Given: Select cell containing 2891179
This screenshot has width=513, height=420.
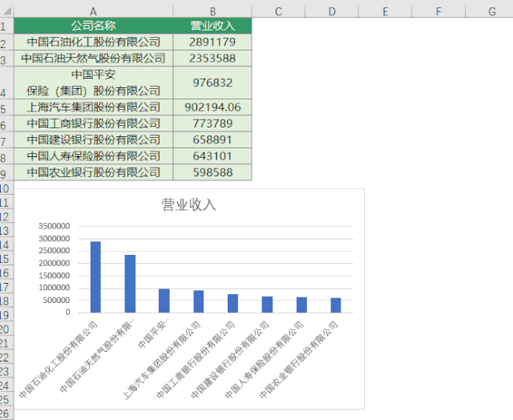Looking at the screenshot, I should pyautogui.click(x=212, y=42).
